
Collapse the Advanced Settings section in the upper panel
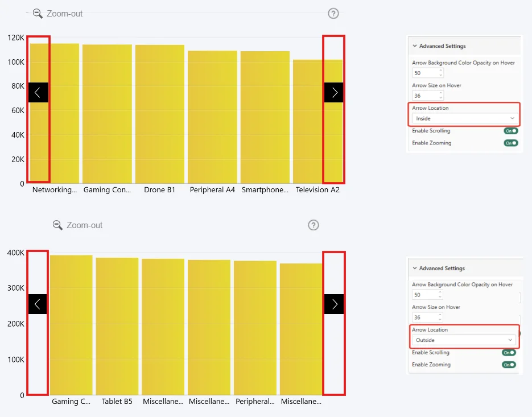(415, 46)
